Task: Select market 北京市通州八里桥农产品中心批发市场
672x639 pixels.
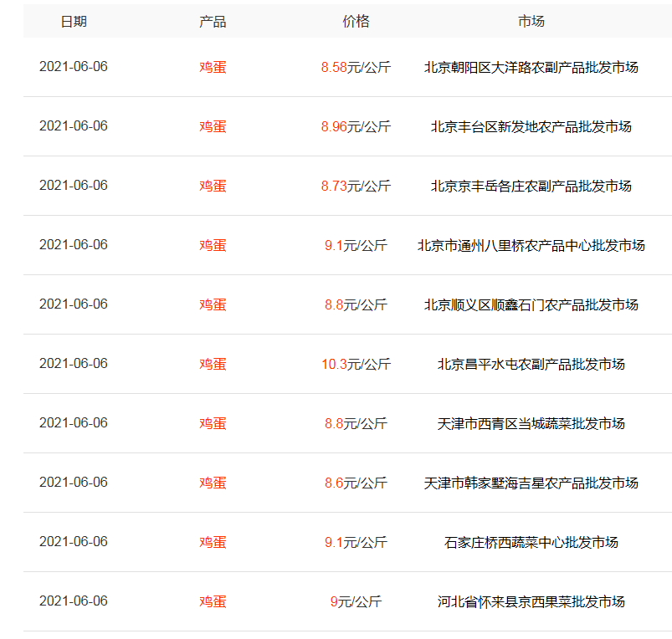Action: (x=531, y=245)
